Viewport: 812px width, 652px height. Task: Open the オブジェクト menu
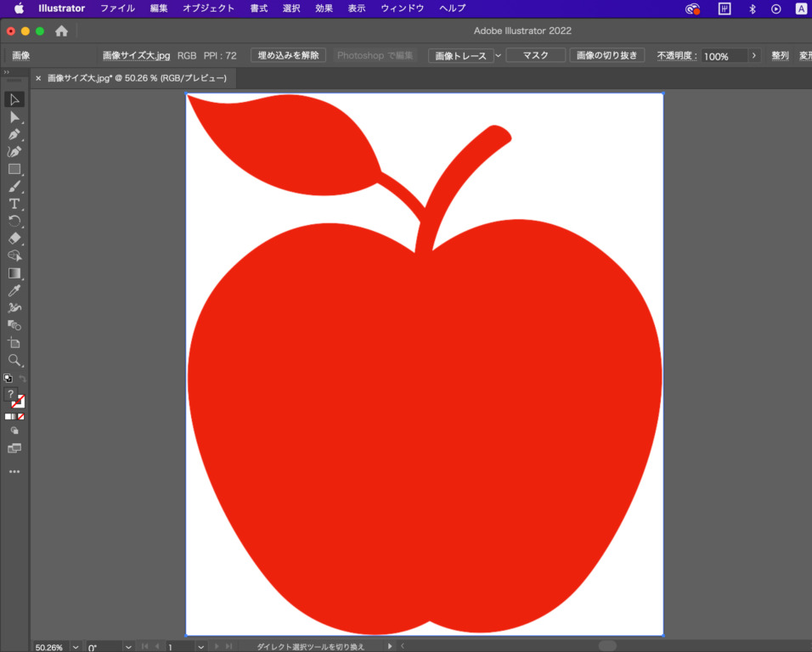pyautogui.click(x=208, y=8)
